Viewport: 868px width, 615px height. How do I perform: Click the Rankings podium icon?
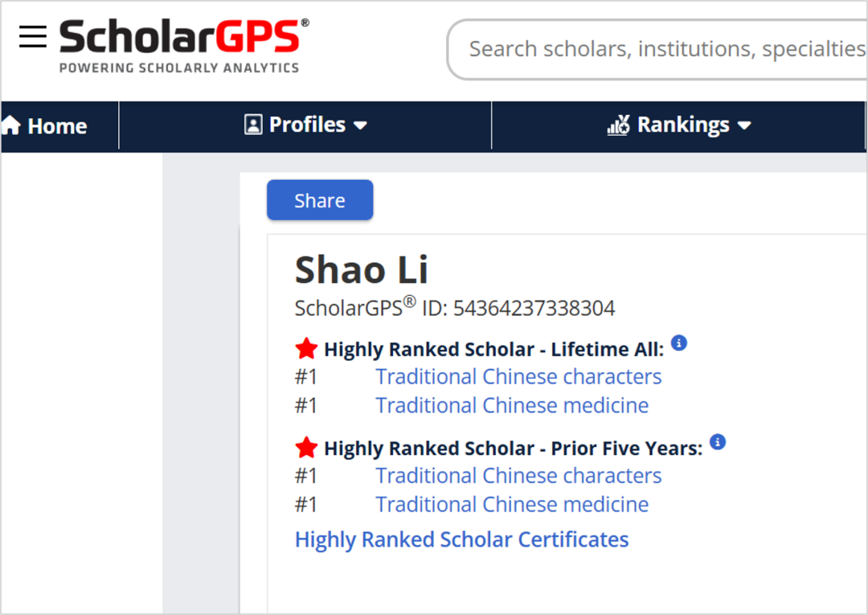coord(617,125)
